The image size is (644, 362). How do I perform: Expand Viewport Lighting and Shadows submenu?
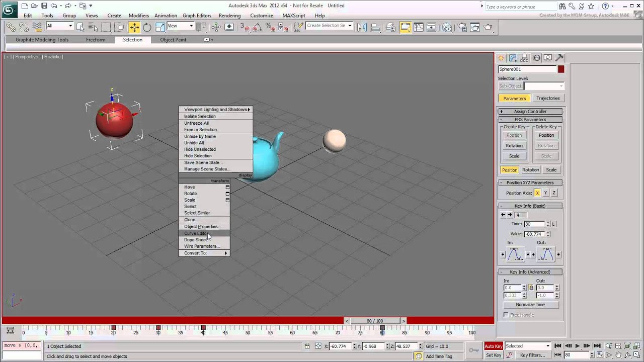[216, 110]
